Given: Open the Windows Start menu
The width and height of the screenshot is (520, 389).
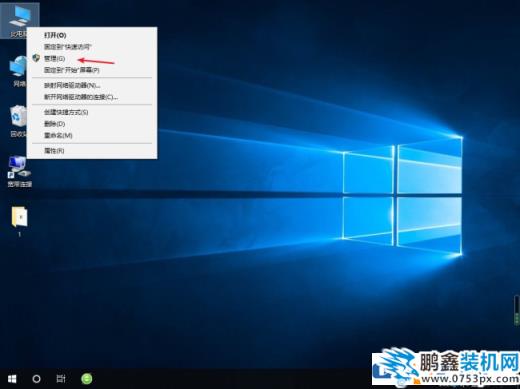Looking at the screenshot, I should (x=12, y=379).
